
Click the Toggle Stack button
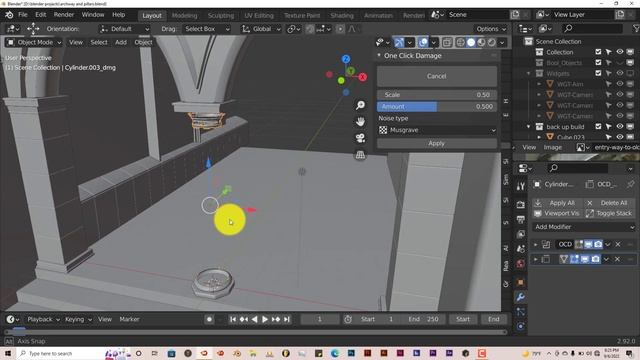pyautogui.click(x=610, y=213)
